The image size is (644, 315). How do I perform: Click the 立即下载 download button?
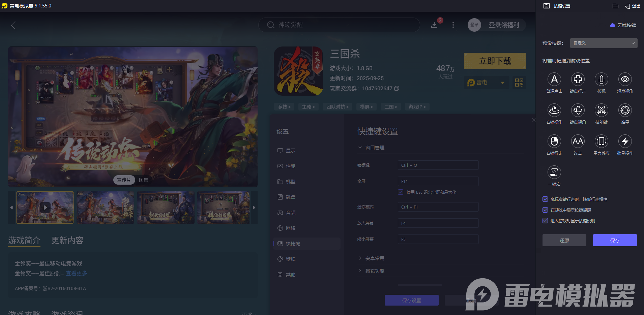tap(495, 61)
